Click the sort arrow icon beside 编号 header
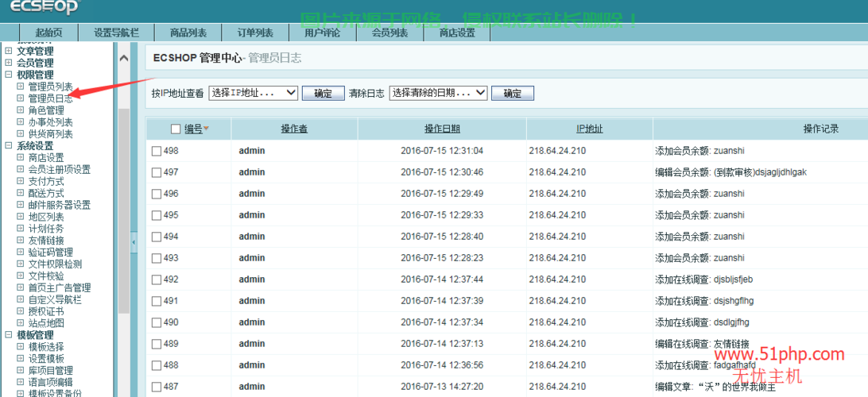 coord(207,129)
